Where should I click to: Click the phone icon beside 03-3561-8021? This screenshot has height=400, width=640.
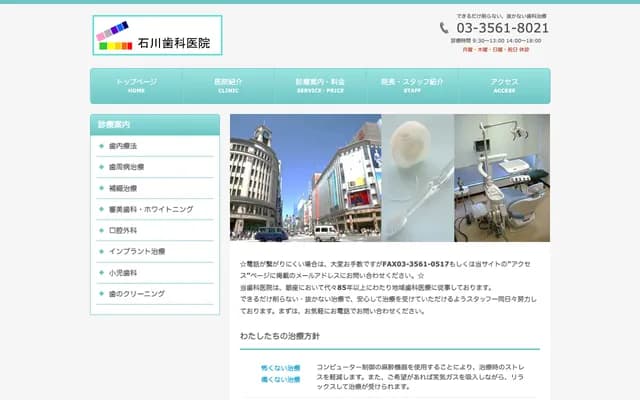(444, 28)
